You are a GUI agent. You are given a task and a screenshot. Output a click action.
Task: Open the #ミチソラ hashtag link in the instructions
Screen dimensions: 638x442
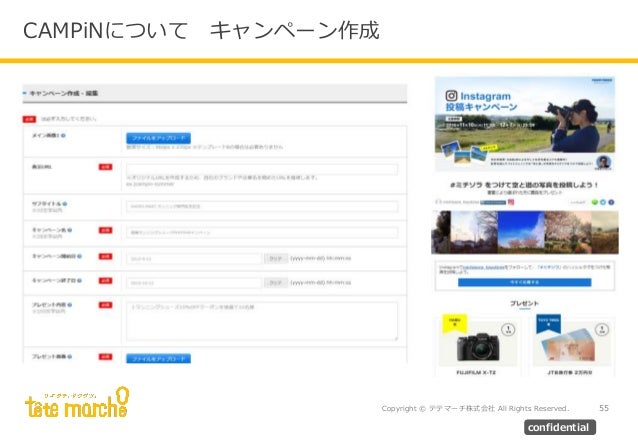[x=549, y=267]
